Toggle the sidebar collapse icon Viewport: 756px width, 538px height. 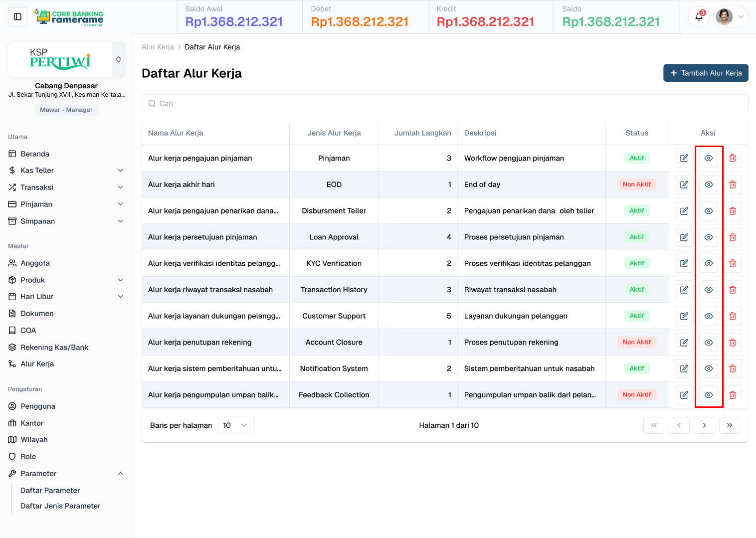(x=17, y=17)
